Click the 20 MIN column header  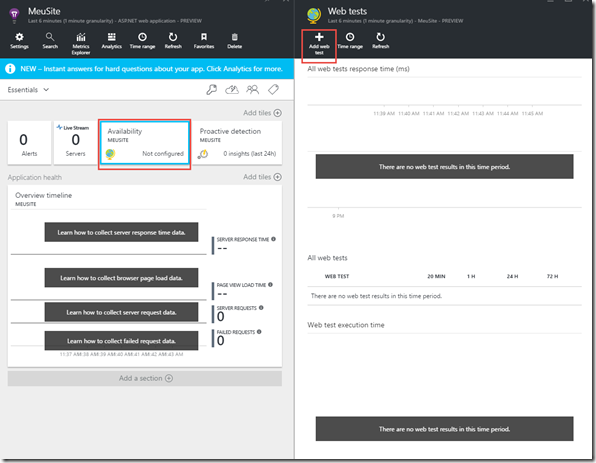pyautogui.click(x=436, y=276)
